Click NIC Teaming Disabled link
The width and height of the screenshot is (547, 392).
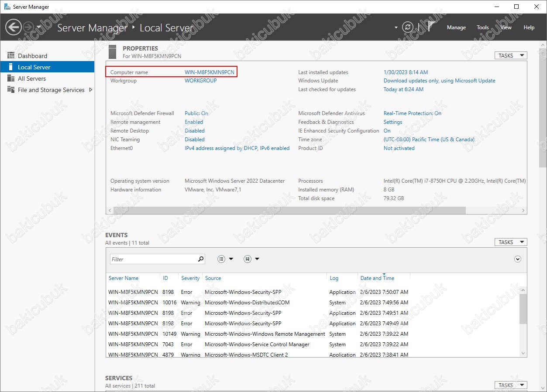pos(195,140)
